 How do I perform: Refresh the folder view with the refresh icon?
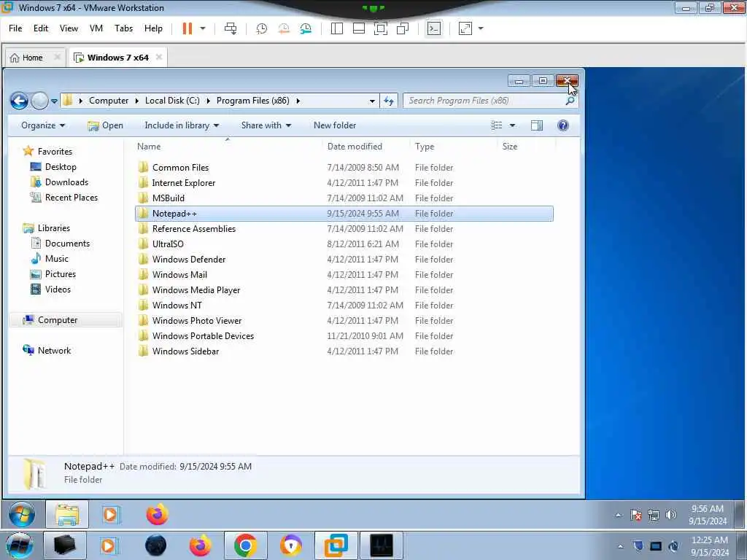click(389, 101)
